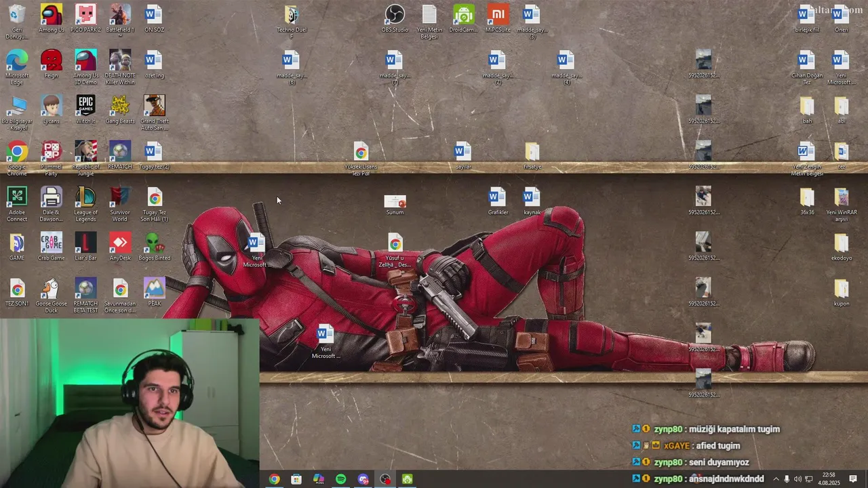Image resolution: width=868 pixels, height=488 pixels.
Task: Open Spotify from the taskbar
Action: (x=340, y=479)
